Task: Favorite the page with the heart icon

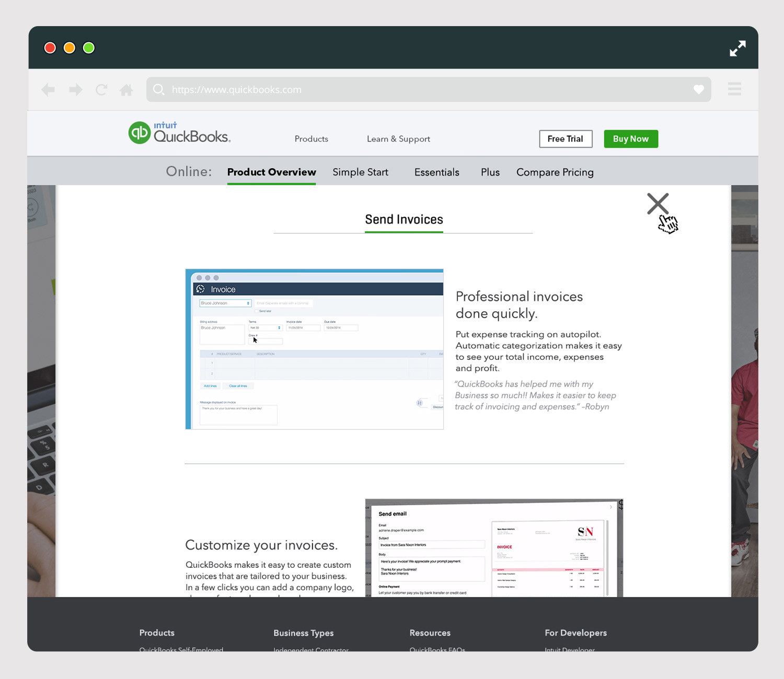Action: pos(698,89)
